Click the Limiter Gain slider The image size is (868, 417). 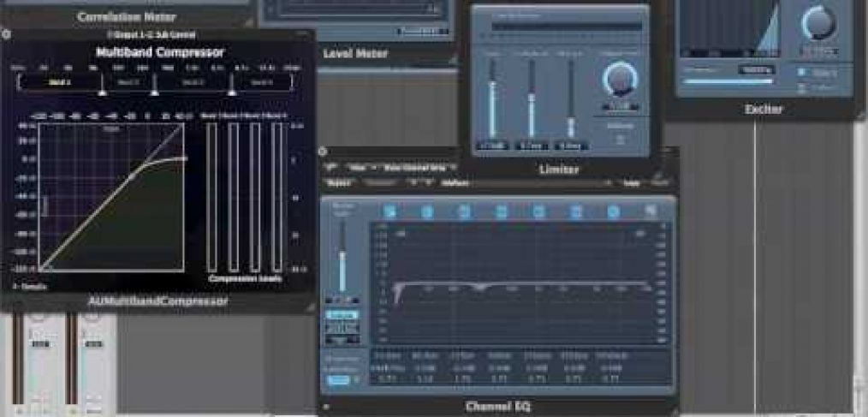click(x=492, y=98)
